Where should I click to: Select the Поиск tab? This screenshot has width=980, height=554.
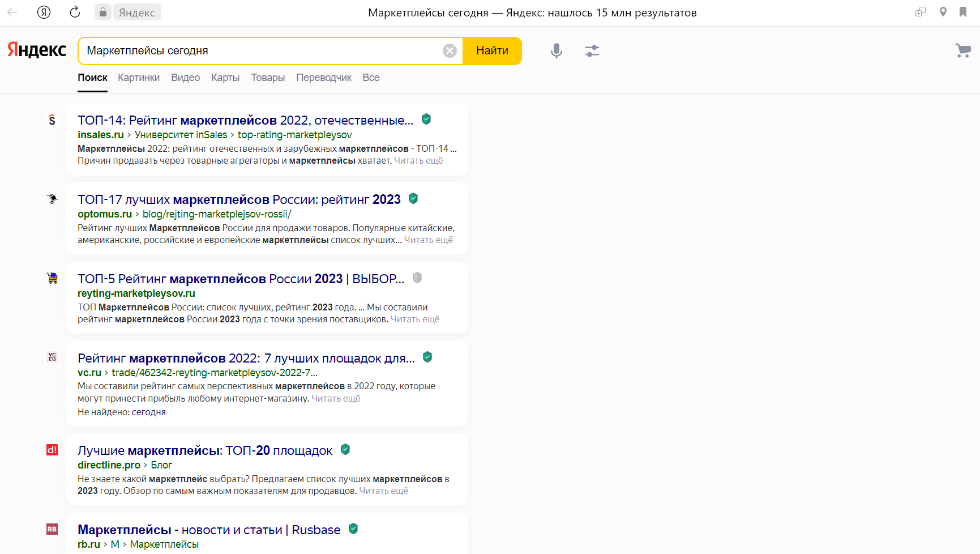pyautogui.click(x=92, y=78)
